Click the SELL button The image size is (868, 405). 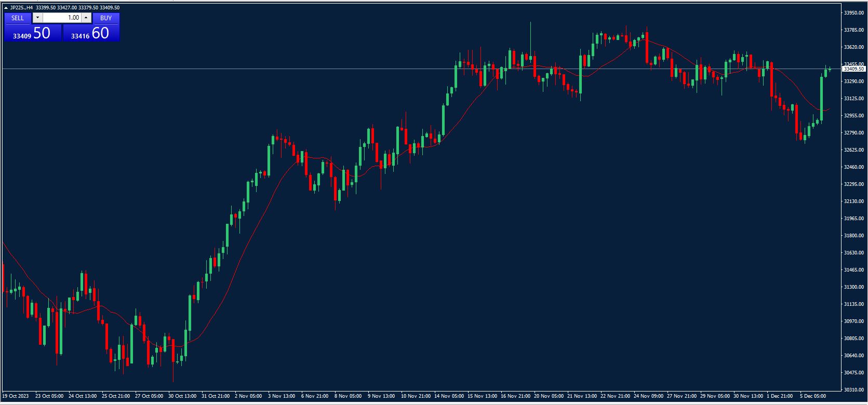point(18,18)
